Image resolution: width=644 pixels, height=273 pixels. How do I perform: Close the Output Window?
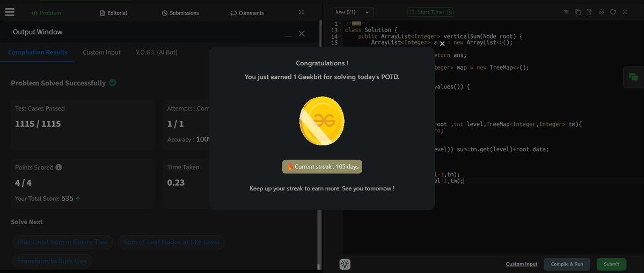point(302,33)
